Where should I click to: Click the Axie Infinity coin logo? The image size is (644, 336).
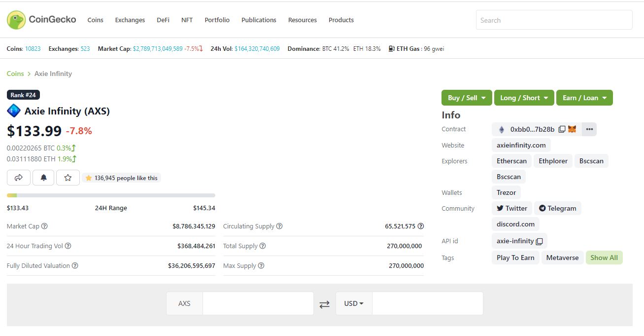[14, 111]
